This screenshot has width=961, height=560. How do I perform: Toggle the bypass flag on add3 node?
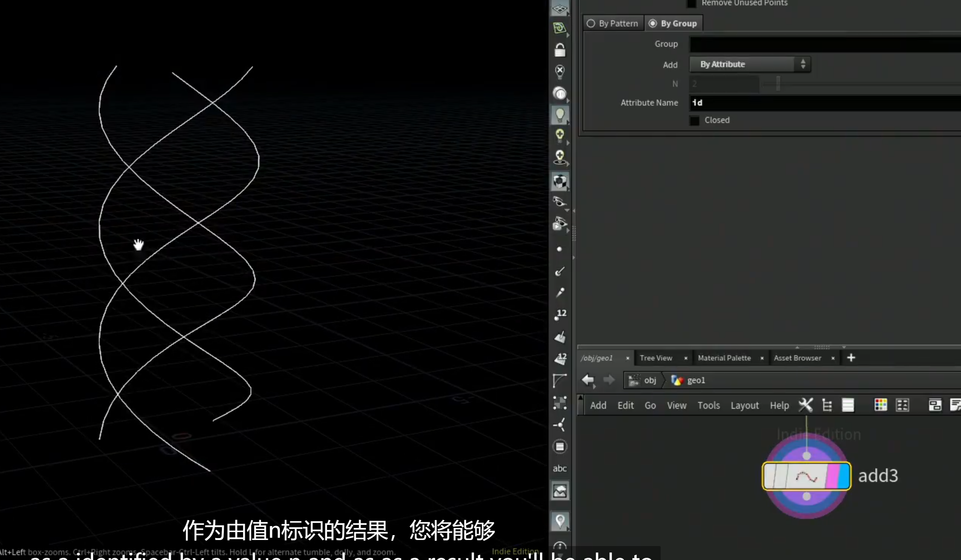coord(770,476)
